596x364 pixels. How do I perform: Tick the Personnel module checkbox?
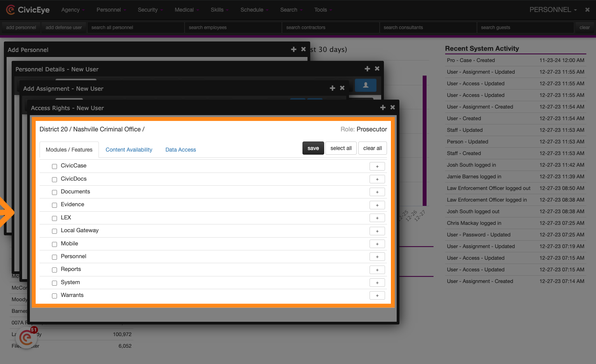point(54,257)
